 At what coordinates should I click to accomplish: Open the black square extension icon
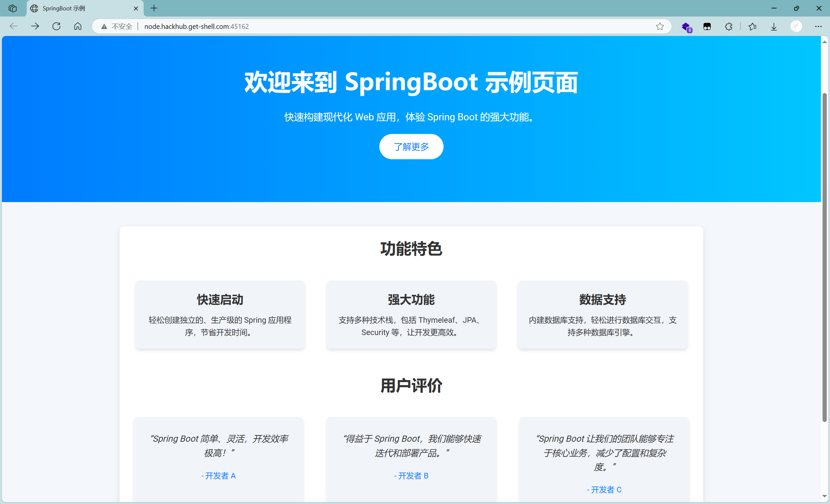coord(707,27)
